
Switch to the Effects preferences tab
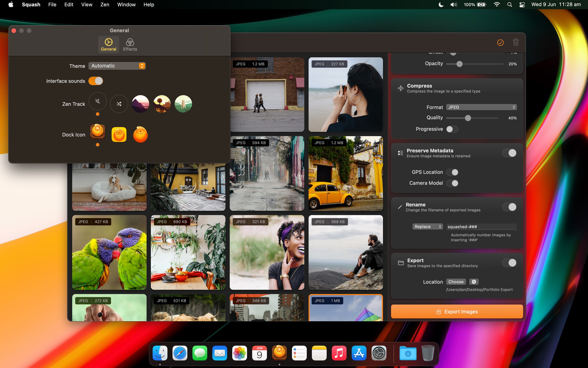coord(130,44)
